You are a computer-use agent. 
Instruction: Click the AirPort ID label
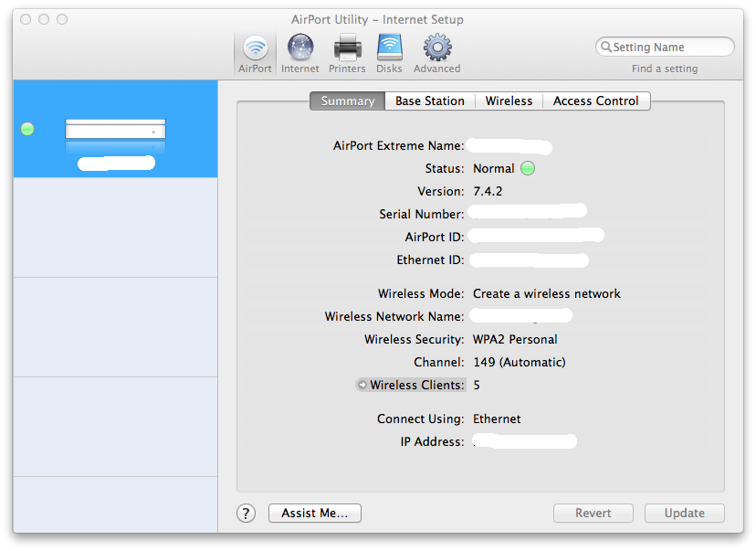point(435,238)
